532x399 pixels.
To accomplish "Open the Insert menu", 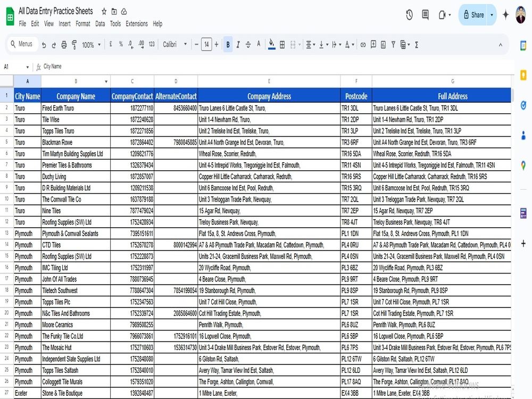I will click(x=64, y=24).
